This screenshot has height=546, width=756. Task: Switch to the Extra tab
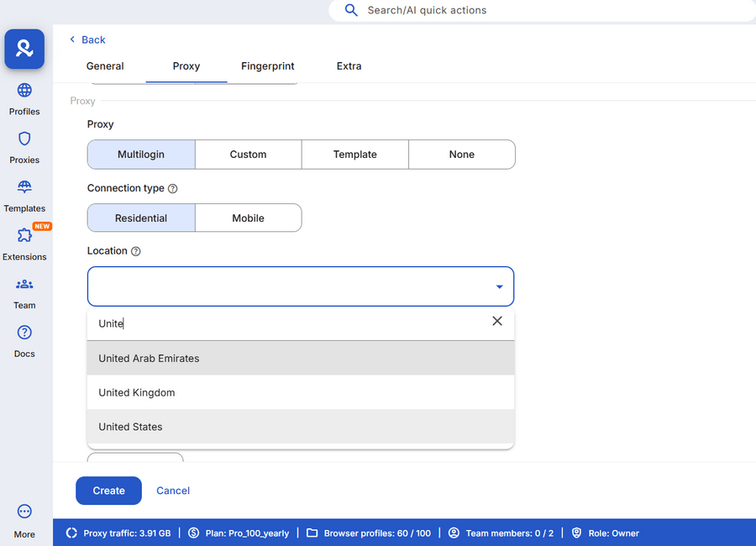coord(349,66)
